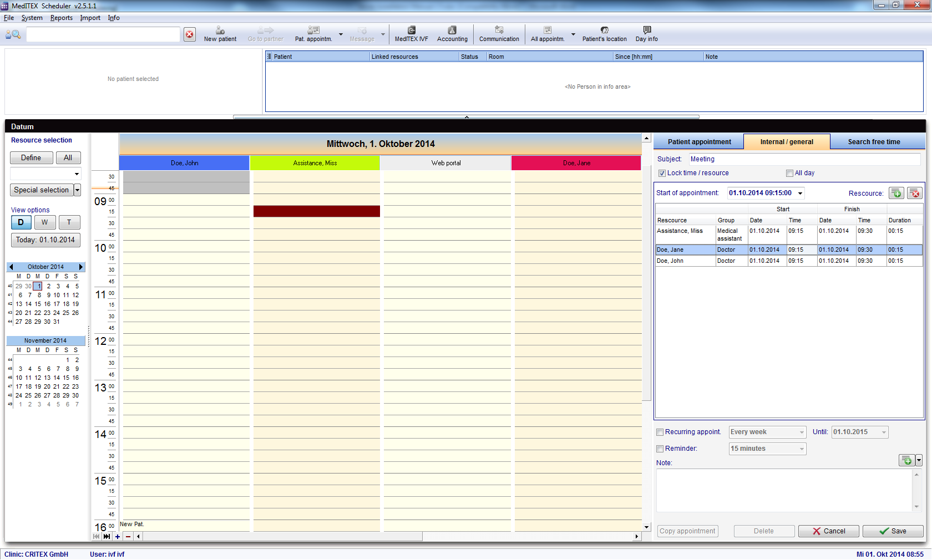This screenshot has width=932, height=560.
Task: Add a column with the blue plus
Action: pyautogui.click(x=118, y=536)
